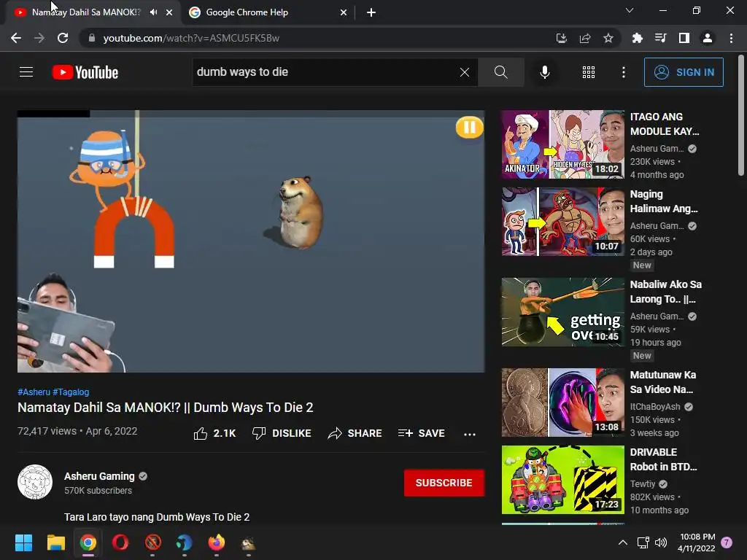Open the ITAGO ANG MODULE thumbnail

(x=562, y=144)
